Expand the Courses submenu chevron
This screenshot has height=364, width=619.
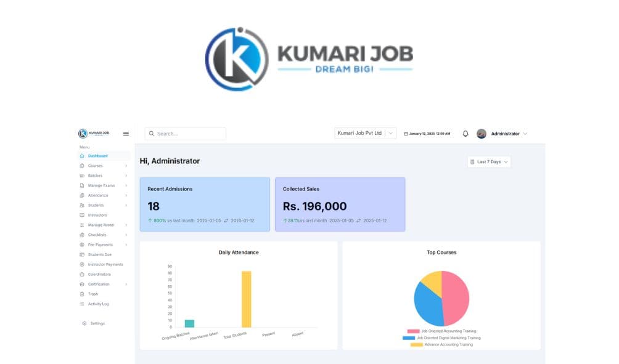tap(126, 166)
